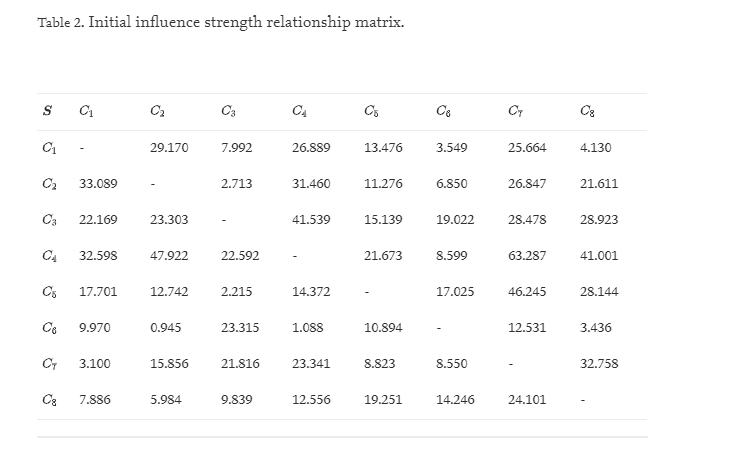
Task: Click the value 24.101 in row C8
Action: (x=527, y=400)
